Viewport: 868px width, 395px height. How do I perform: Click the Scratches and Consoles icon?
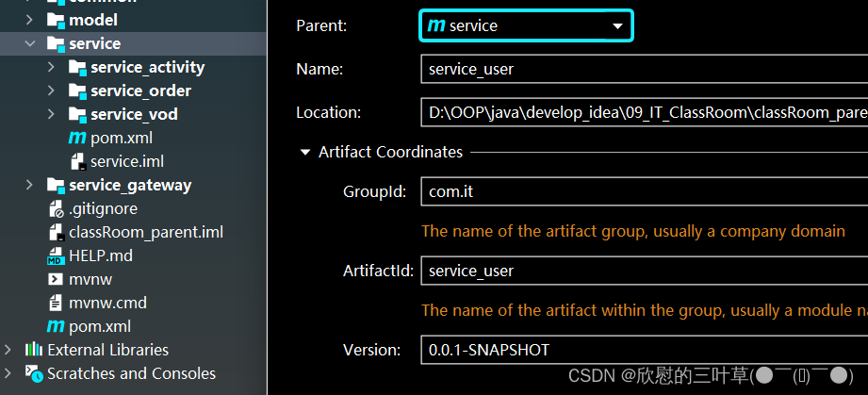[x=34, y=373]
